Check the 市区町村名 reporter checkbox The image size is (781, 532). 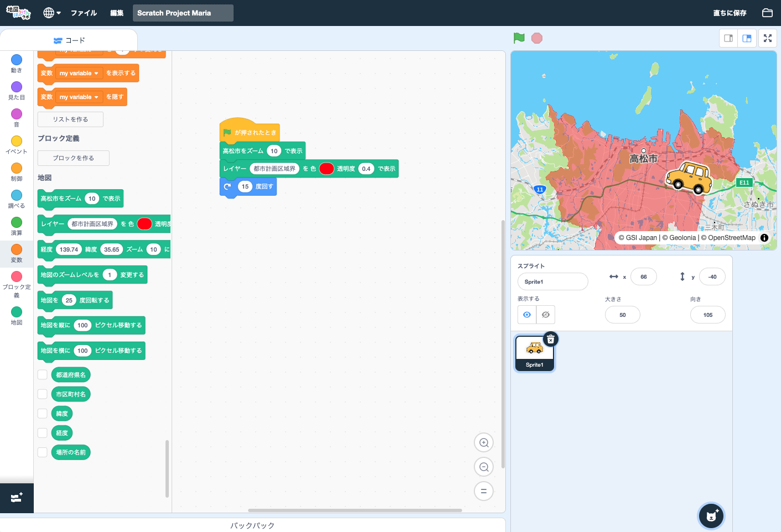(x=43, y=394)
